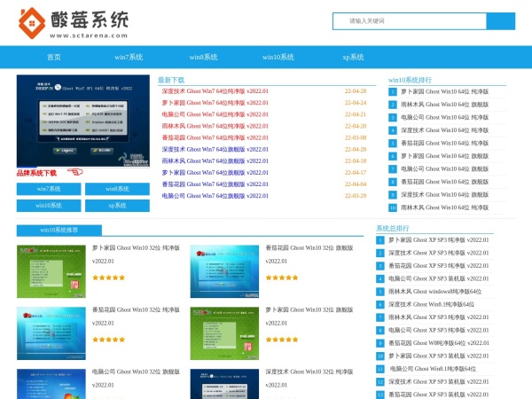Open title 萝卜家园 Ghost Win10 32位 纯净版
The height and width of the screenshot is (399, 532).
136,254
